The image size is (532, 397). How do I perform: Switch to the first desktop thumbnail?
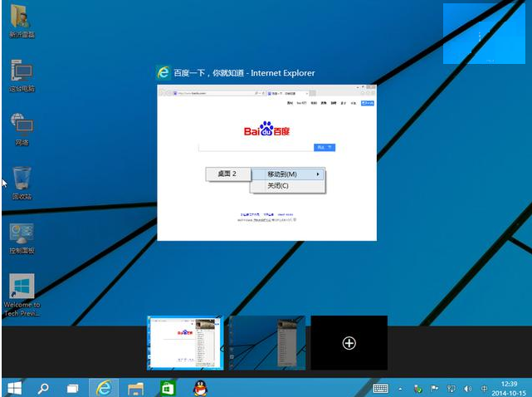184,343
